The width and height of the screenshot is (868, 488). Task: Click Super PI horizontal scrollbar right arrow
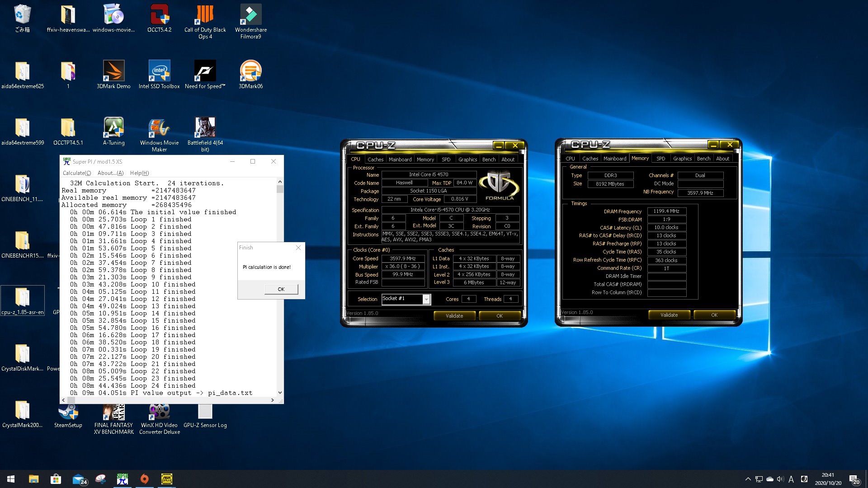coord(272,400)
